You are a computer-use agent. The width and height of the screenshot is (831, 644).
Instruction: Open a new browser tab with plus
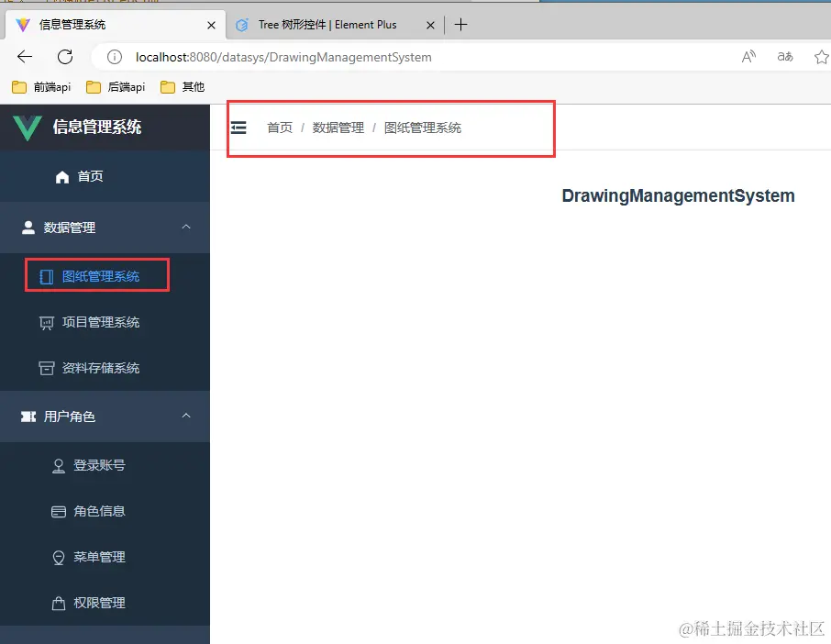coord(461,25)
